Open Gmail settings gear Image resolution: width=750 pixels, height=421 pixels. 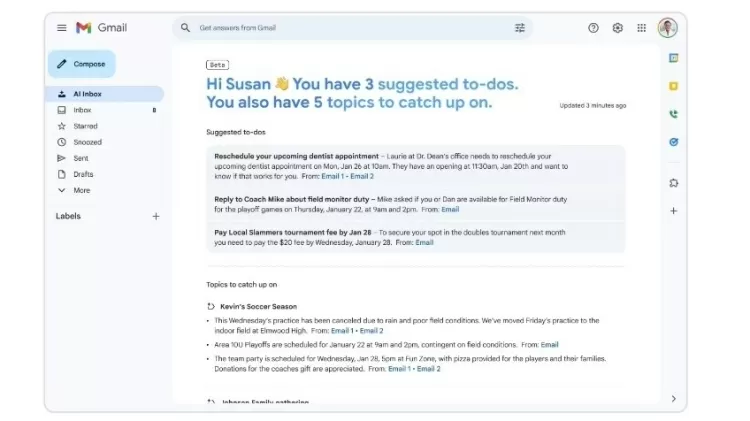tap(617, 28)
